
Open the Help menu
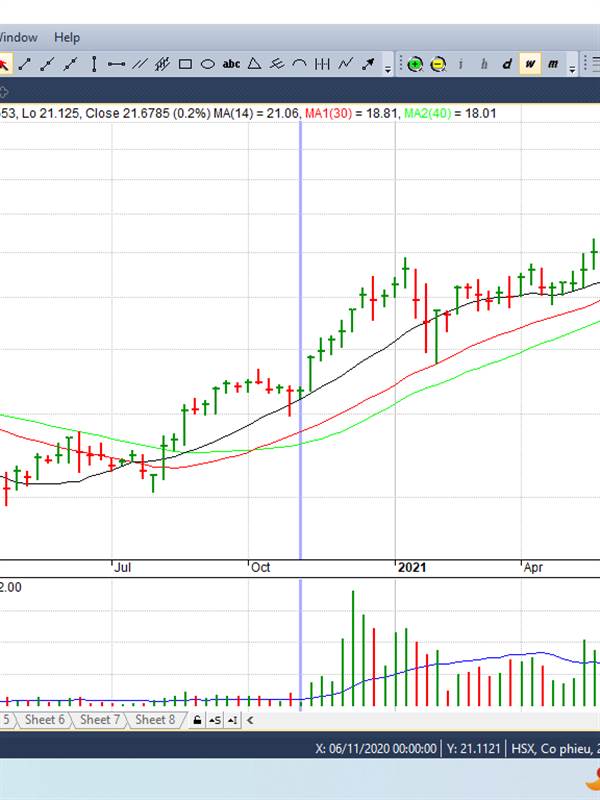(67, 37)
